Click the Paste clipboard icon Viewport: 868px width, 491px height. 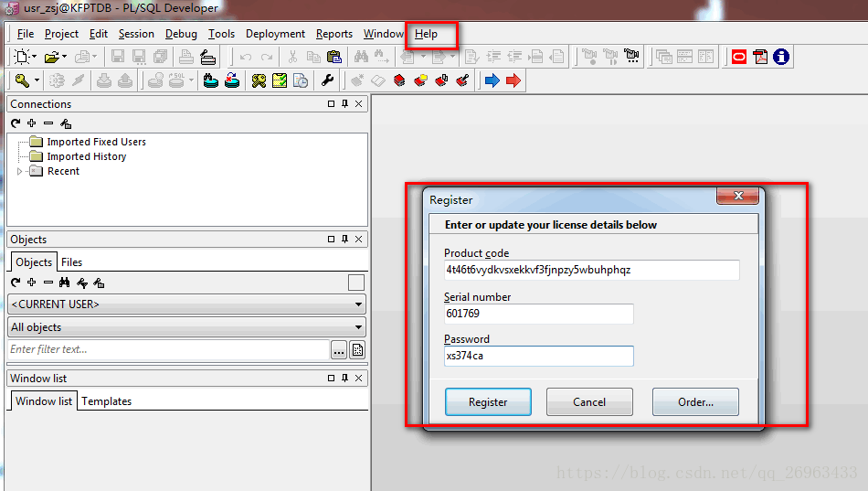(x=334, y=57)
